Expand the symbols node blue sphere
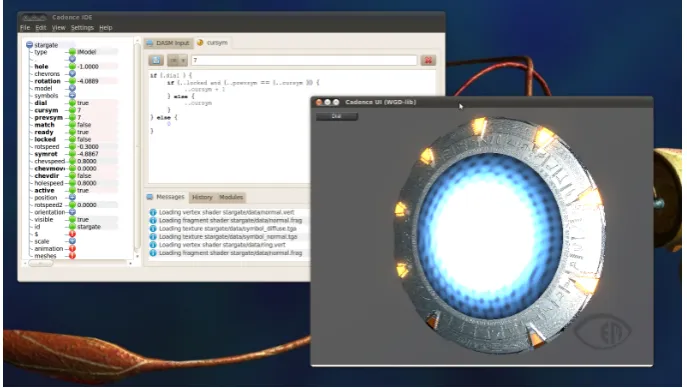Viewport: 687px width, 388px height. pos(72,95)
